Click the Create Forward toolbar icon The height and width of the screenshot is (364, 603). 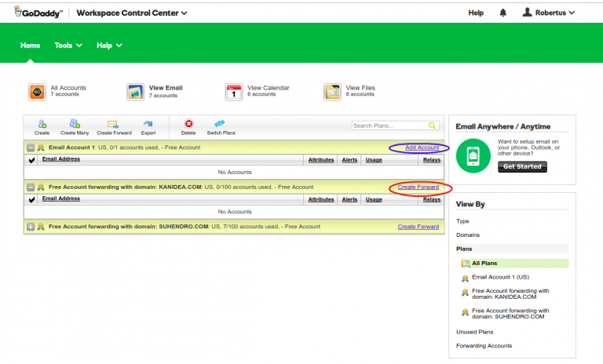point(113,124)
